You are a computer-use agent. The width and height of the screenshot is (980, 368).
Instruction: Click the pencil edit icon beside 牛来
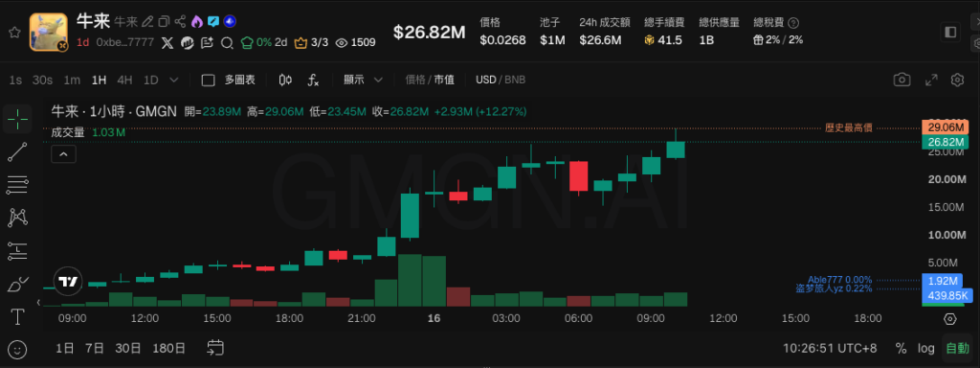(147, 22)
